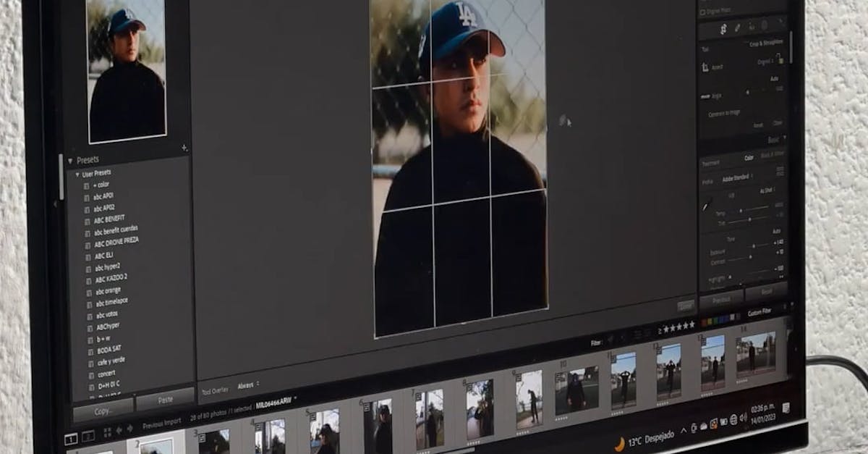Pick the Crop Frame aspect tool
868x454 pixels.
coord(706,67)
